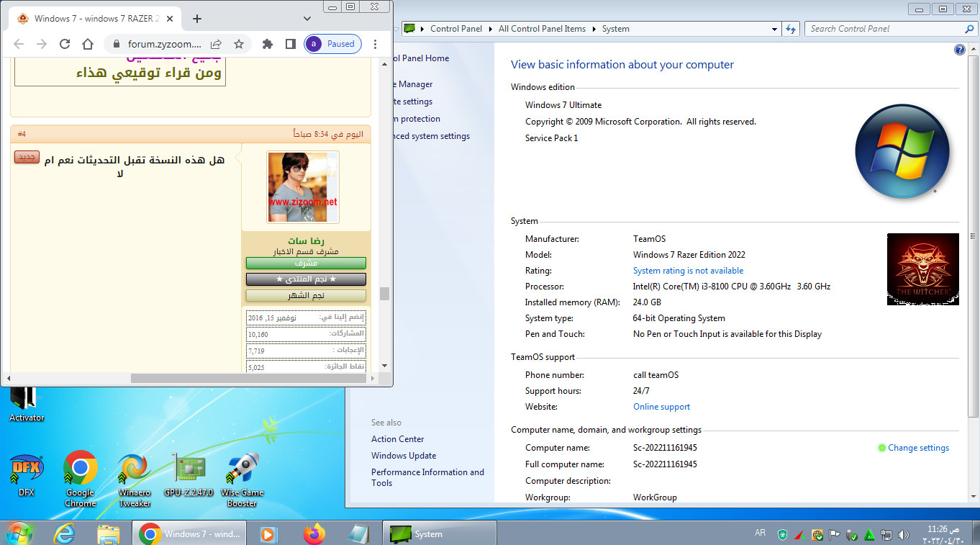Image resolution: width=980 pixels, height=545 pixels.
Task: Launch Internet Explorer from taskbar
Action: pyautogui.click(x=65, y=533)
